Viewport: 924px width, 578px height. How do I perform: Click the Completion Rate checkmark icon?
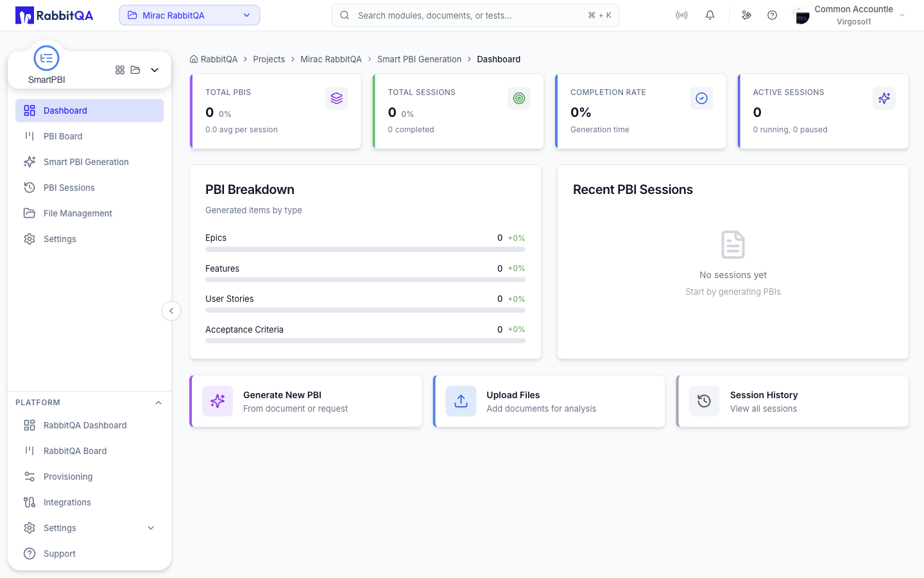pyautogui.click(x=701, y=98)
